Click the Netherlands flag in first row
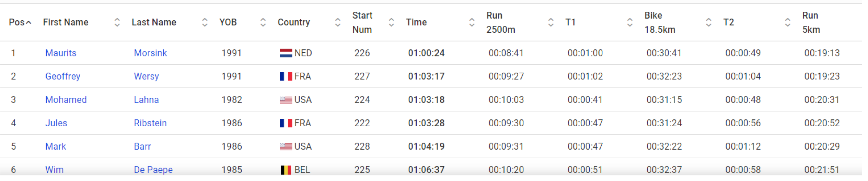868x181 pixels. pos(286,53)
